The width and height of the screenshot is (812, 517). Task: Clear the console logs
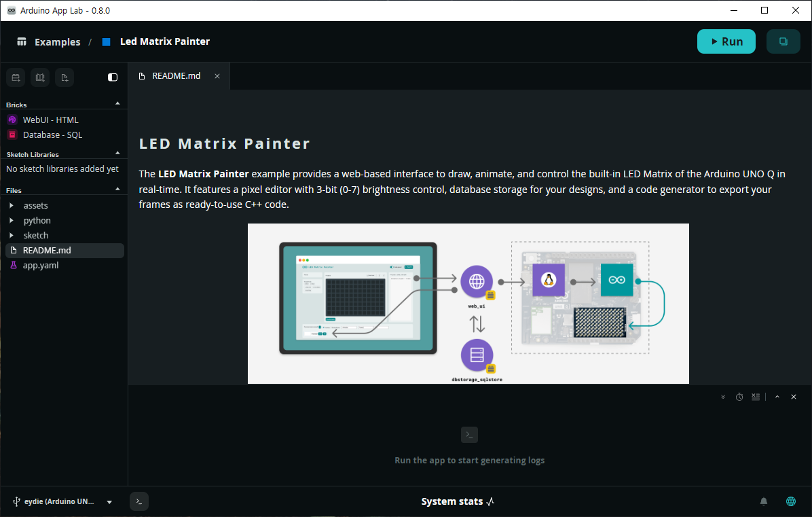pyautogui.click(x=756, y=397)
